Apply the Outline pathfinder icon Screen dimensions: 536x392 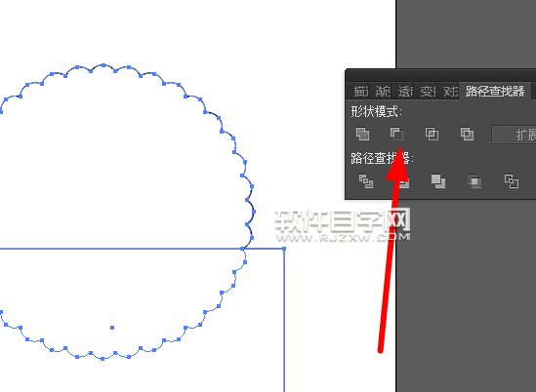[512, 181]
